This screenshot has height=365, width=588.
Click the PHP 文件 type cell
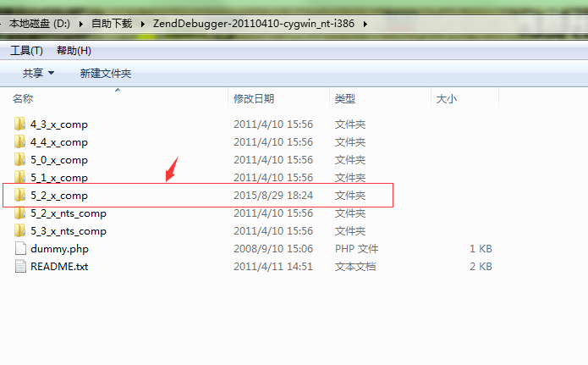click(357, 249)
